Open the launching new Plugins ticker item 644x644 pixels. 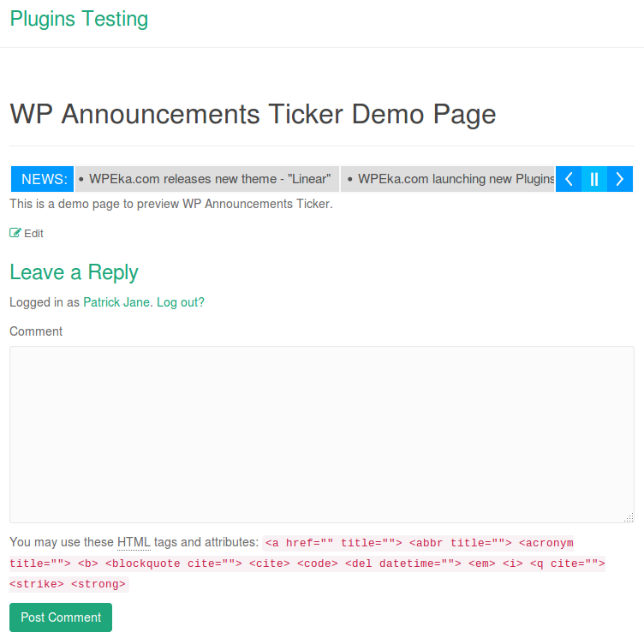[x=451, y=179]
